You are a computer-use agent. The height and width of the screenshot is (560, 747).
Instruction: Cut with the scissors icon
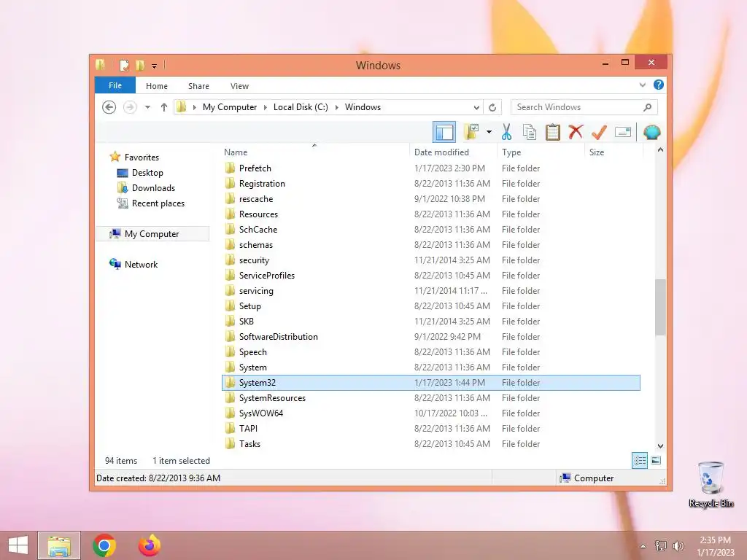coord(506,132)
